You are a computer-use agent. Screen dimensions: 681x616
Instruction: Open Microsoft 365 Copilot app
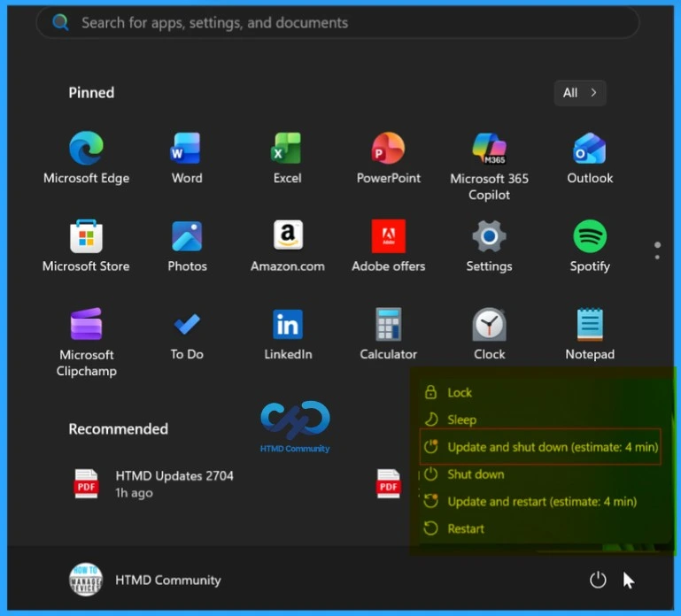click(489, 166)
